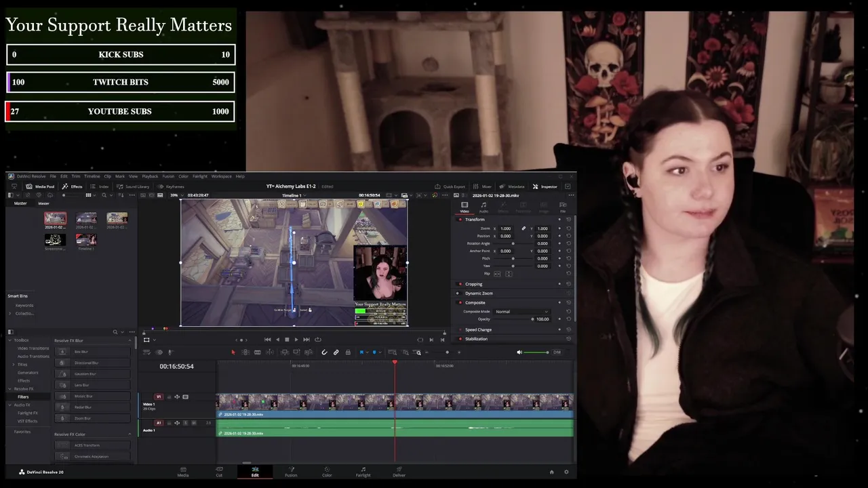Viewport: 868px width, 488px height.
Task: Open the Sound Library panel
Action: (x=133, y=186)
